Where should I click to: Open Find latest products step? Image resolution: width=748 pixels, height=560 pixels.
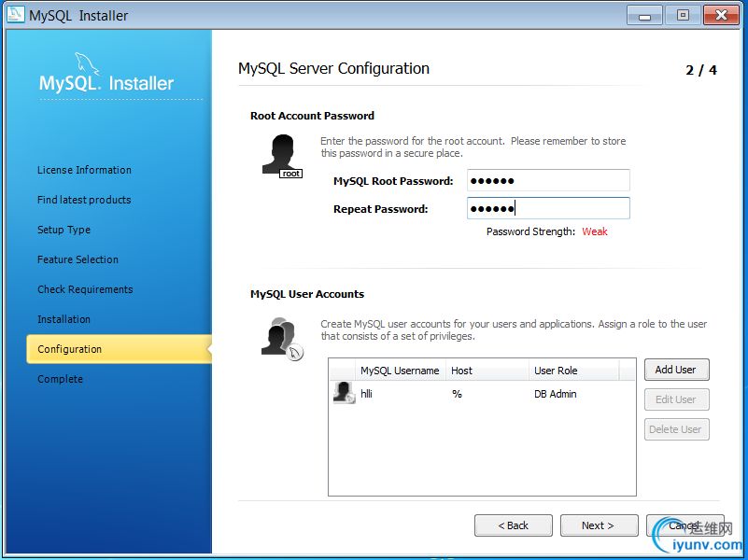[84, 200]
